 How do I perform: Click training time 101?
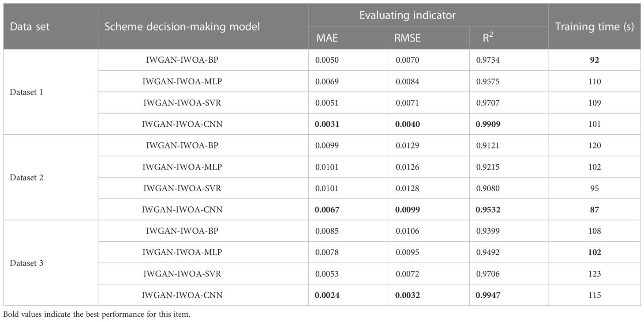(595, 124)
